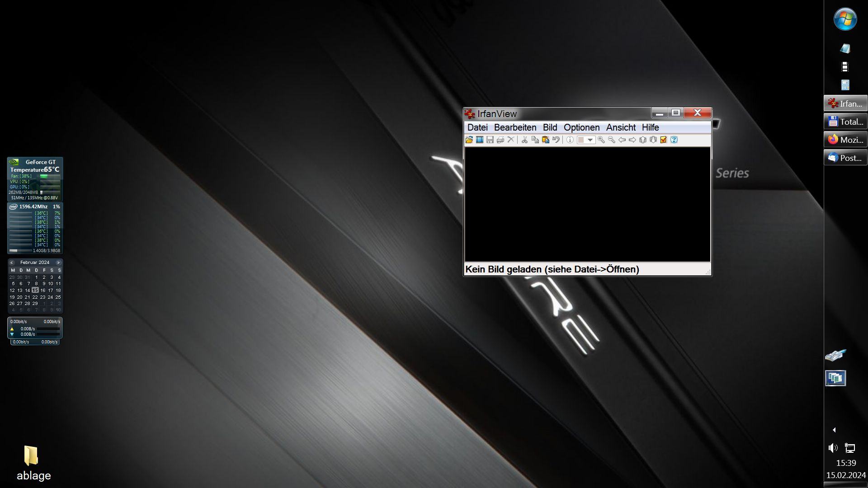868x488 pixels.
Task: Click the volume speaker tray icon
Action: pyautogui.click(x=833, y=448)
